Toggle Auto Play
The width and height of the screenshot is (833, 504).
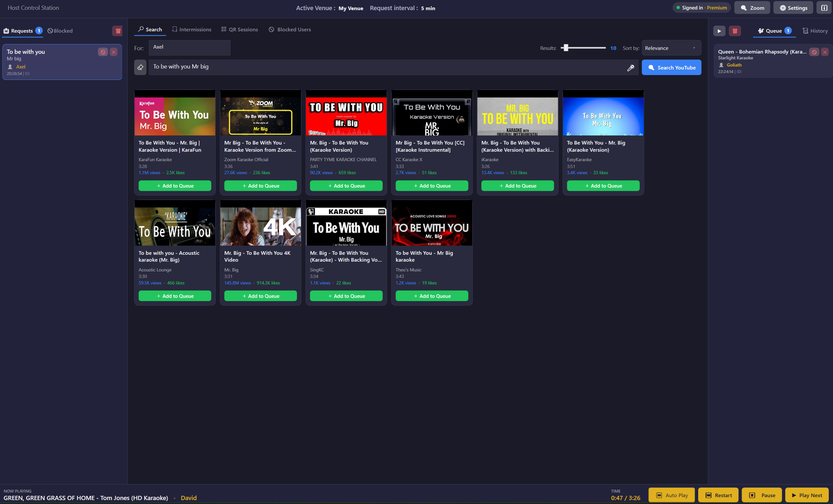(671, 495)
